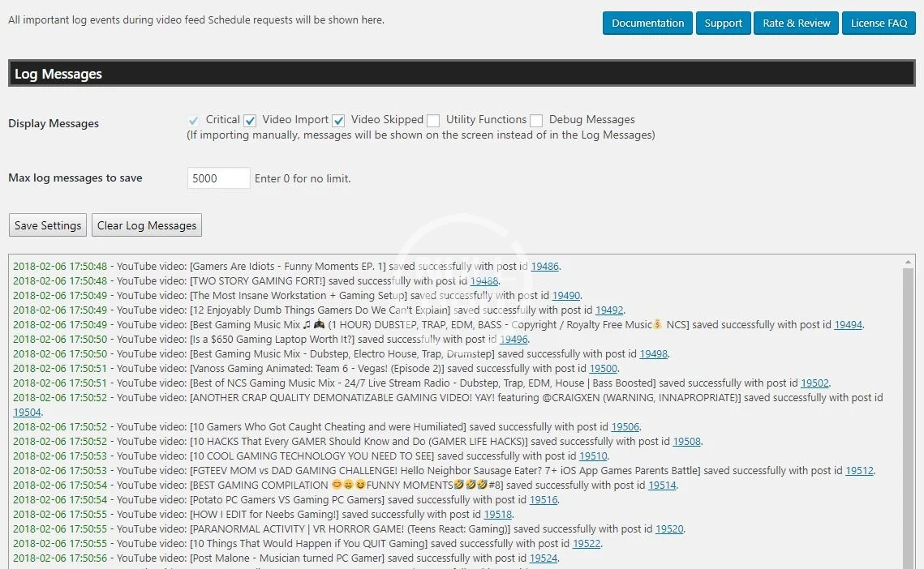Disable Video Skipped messages checkbox
This screenshot has height=569, width=924.
[339, 121]
